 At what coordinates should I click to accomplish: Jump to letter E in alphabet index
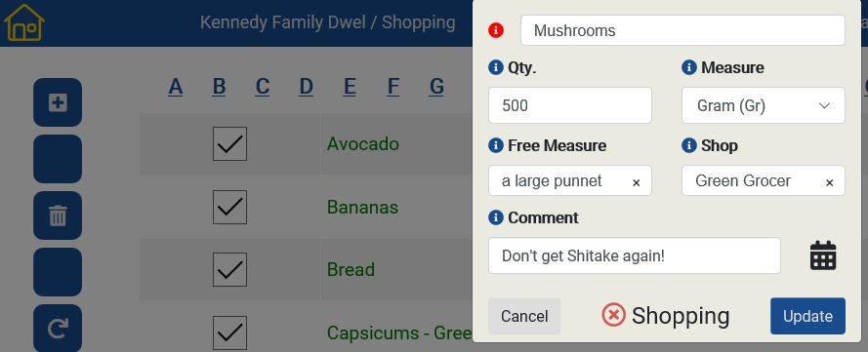click(x=350, y=87)
